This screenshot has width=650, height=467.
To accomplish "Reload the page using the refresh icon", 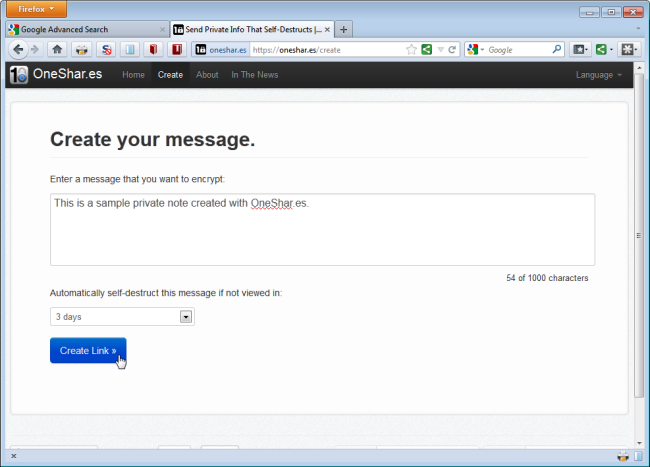I will [452, 50].
